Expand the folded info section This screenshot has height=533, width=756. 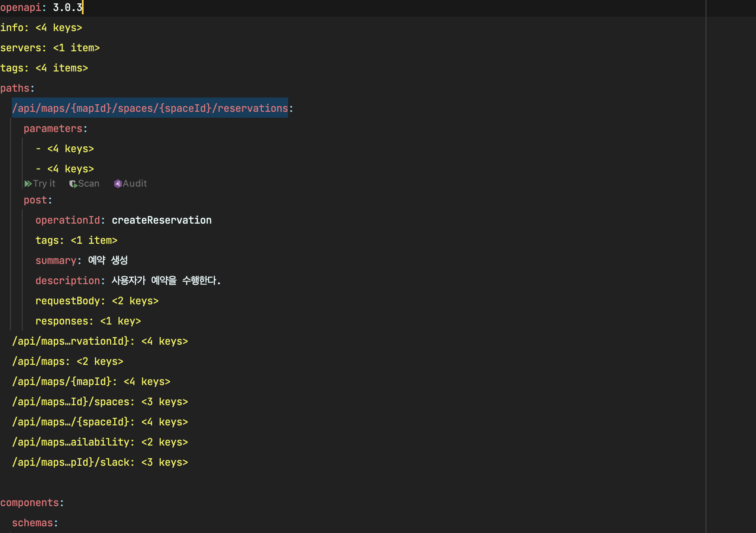[x=59, y=28]
